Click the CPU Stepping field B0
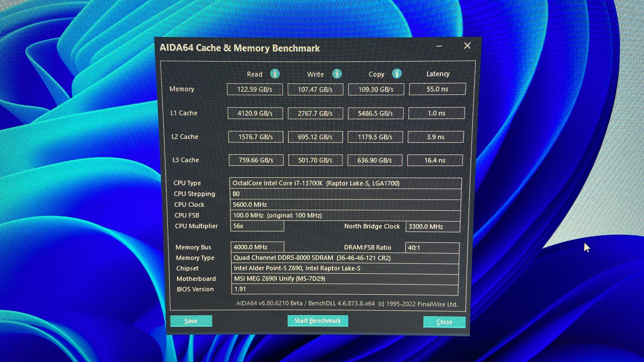This screenshot has height=362, width=644. coord(345,194)
